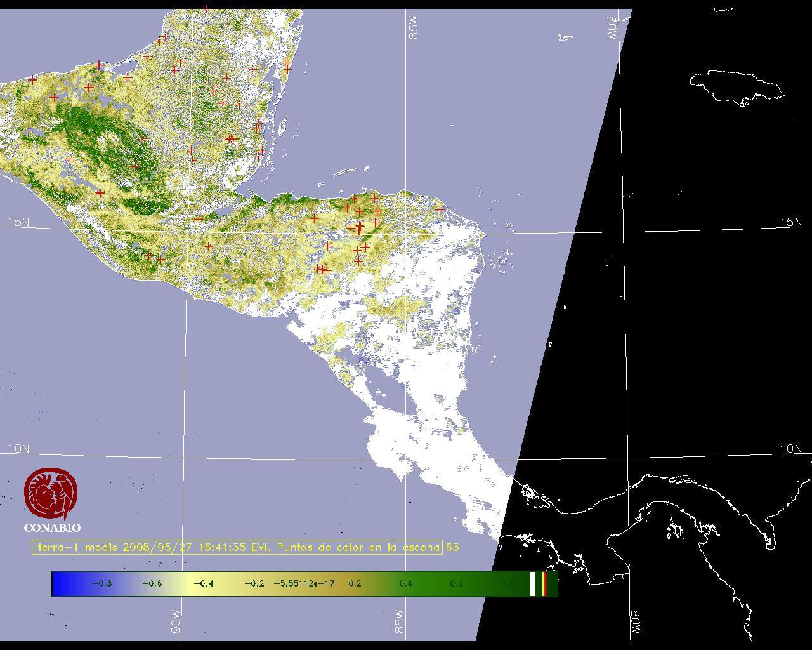Click the -0.4 label on the color bar
This screenshot has width=812, height=650.
coord(203,583)
